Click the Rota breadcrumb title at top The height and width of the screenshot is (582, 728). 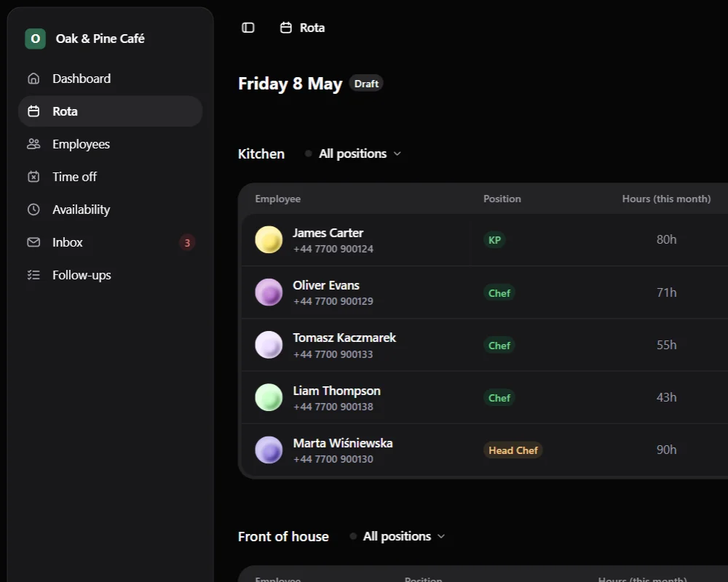tap(312, 28)
